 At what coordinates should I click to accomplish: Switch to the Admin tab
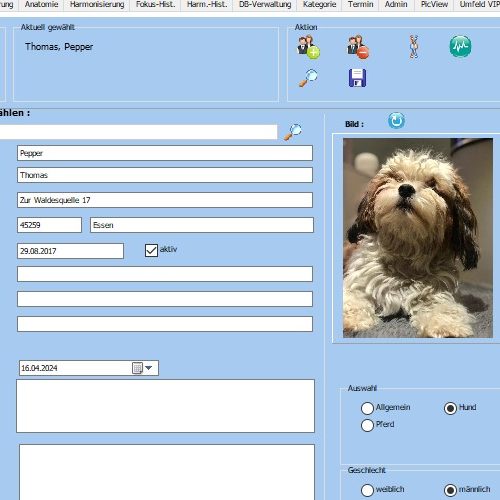[396, 5]
